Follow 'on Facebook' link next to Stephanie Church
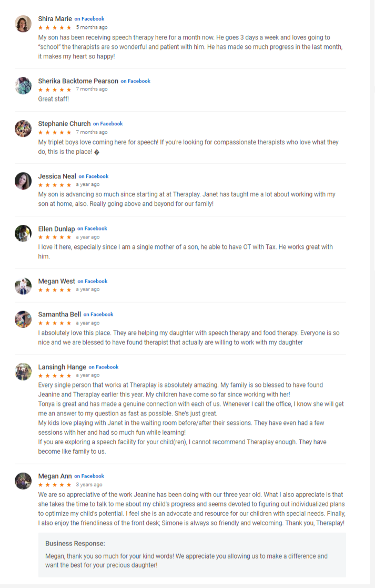This screenshot has height=588, width=375. coord(108,124)
